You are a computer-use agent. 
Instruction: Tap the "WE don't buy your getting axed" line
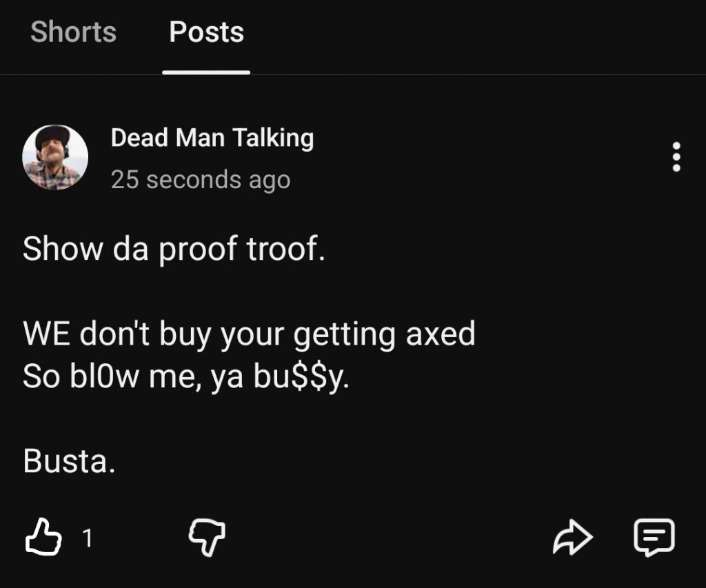(x=248, y=335)
